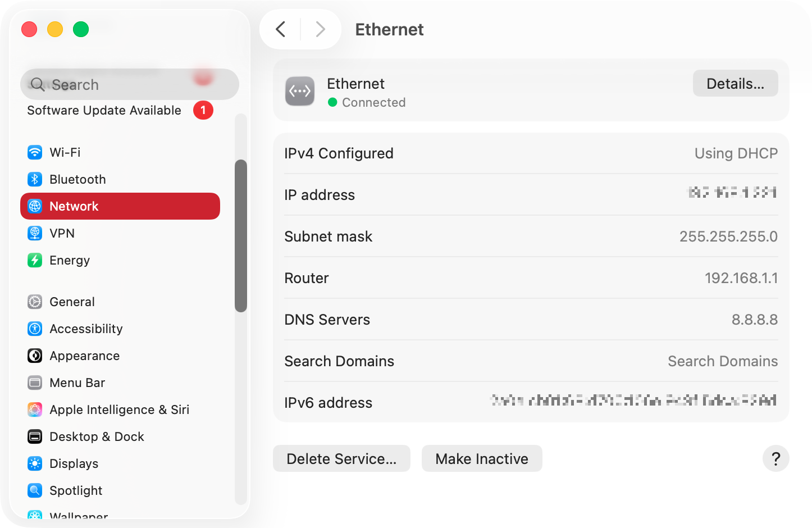
Task: Click inside the Search field
Action: pos(129,84)
